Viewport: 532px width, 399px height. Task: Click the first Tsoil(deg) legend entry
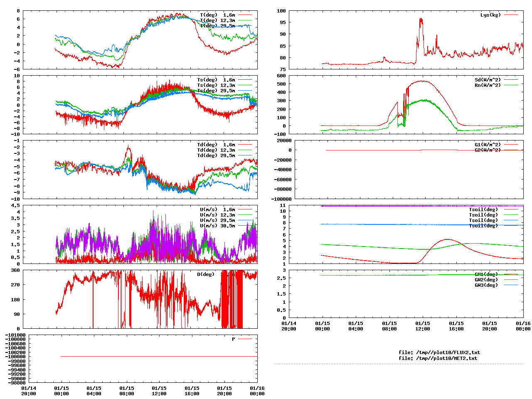tap(483, 209)
